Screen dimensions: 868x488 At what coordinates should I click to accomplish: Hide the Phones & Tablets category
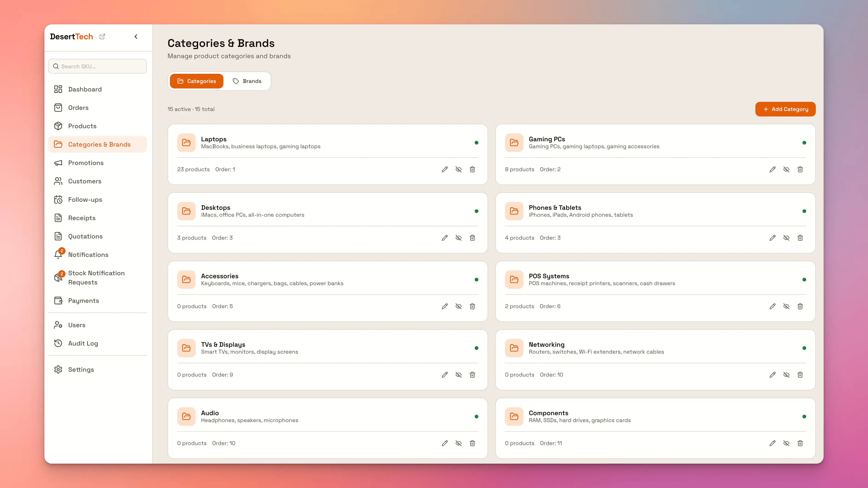click(x=786, y=238)
